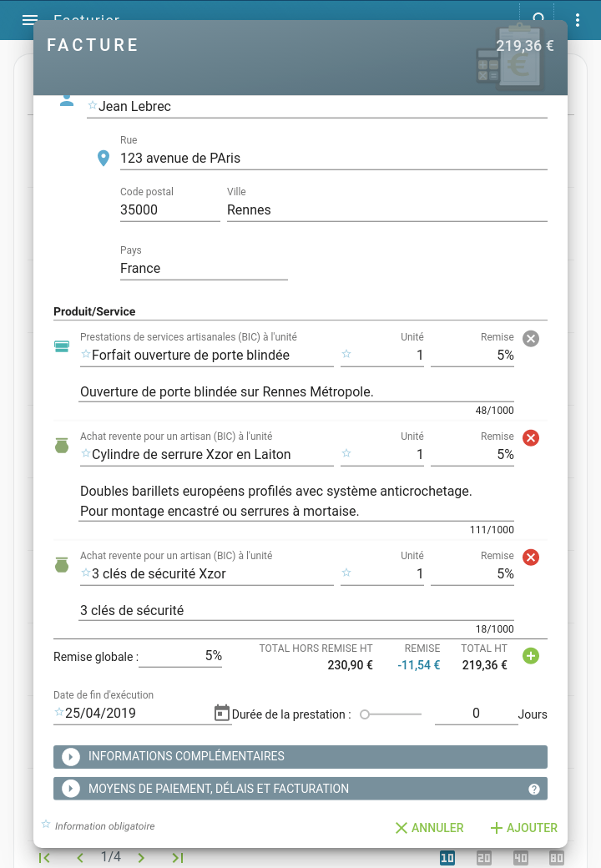
Task: Go to next page
Action: (x=141, y=857)
